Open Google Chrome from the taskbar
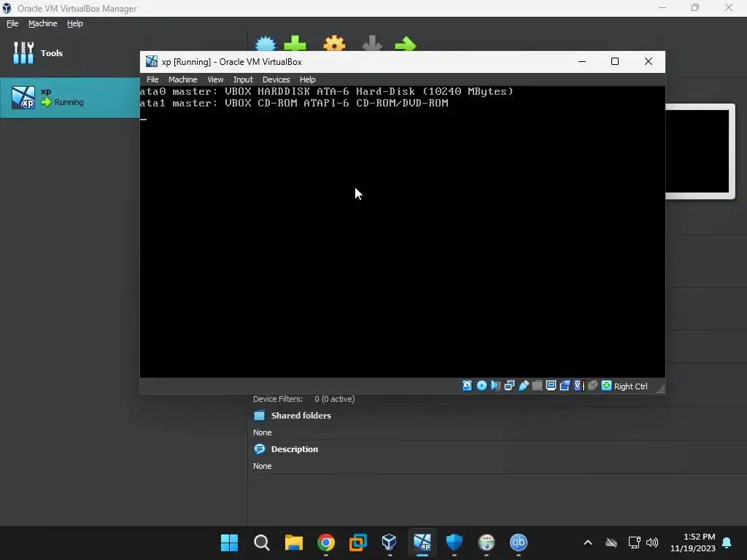747x560 pixels. pos(326,542)
